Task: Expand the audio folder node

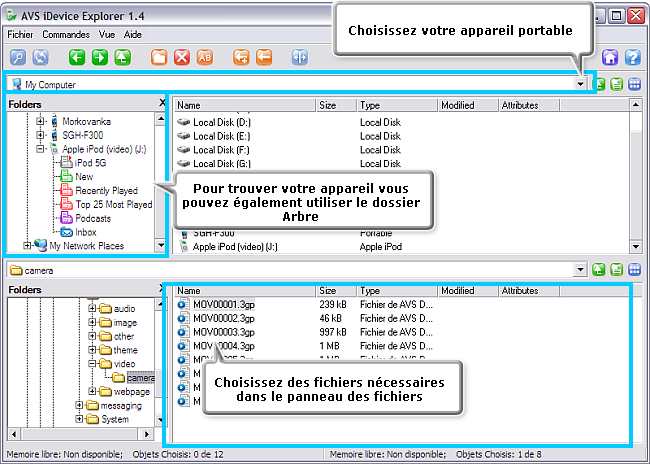Action: click(x=92, y=308)
